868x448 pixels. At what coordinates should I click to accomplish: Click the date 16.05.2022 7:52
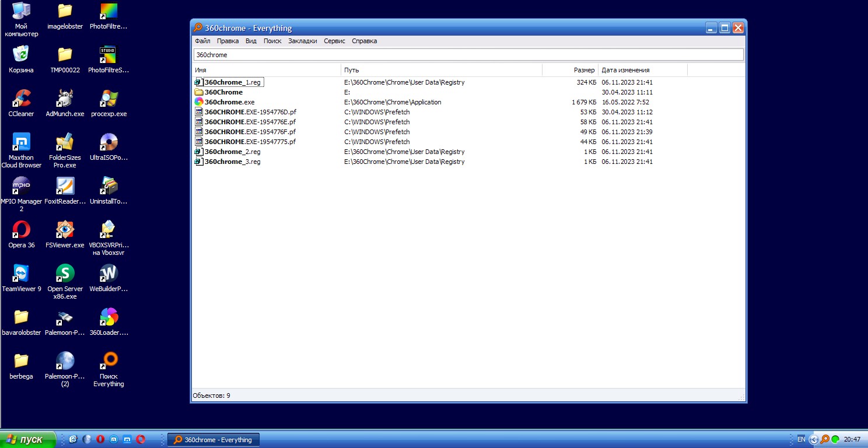click(x=625, y=102)
